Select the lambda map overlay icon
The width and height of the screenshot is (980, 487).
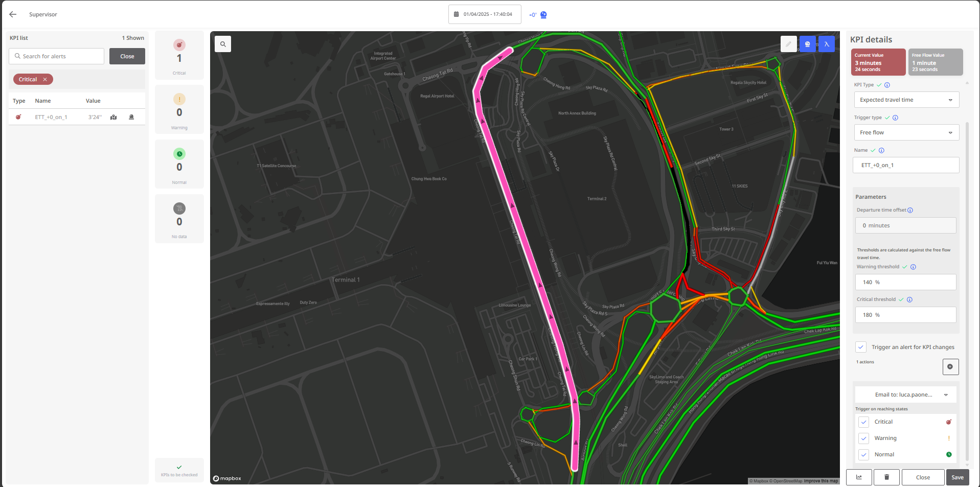pyautogui.click(x=827, y=44)
